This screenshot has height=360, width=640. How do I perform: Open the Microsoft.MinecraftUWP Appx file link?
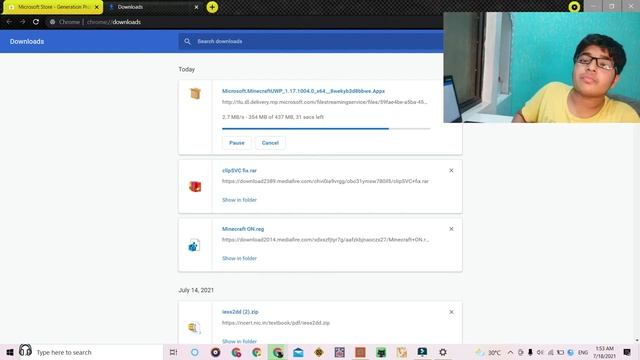coord(303,91)
